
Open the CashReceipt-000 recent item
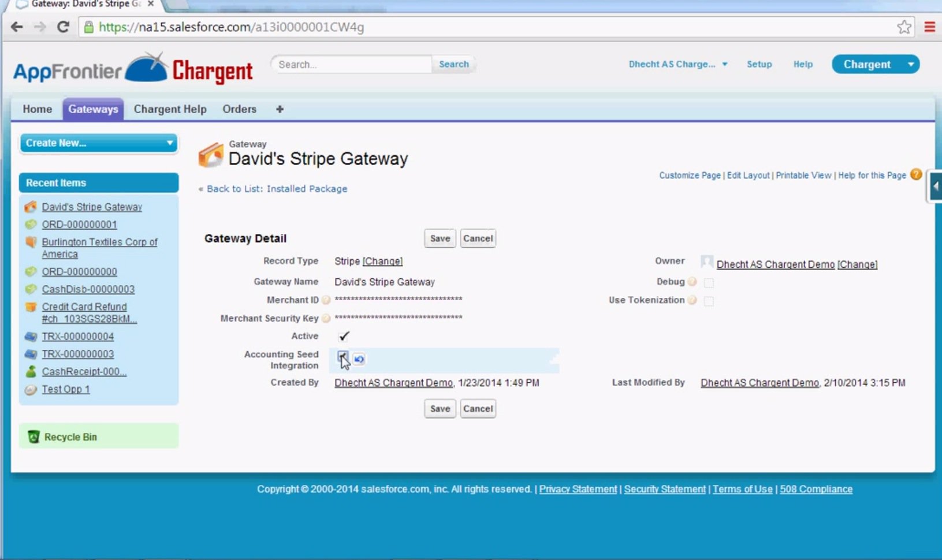point(84,372)
